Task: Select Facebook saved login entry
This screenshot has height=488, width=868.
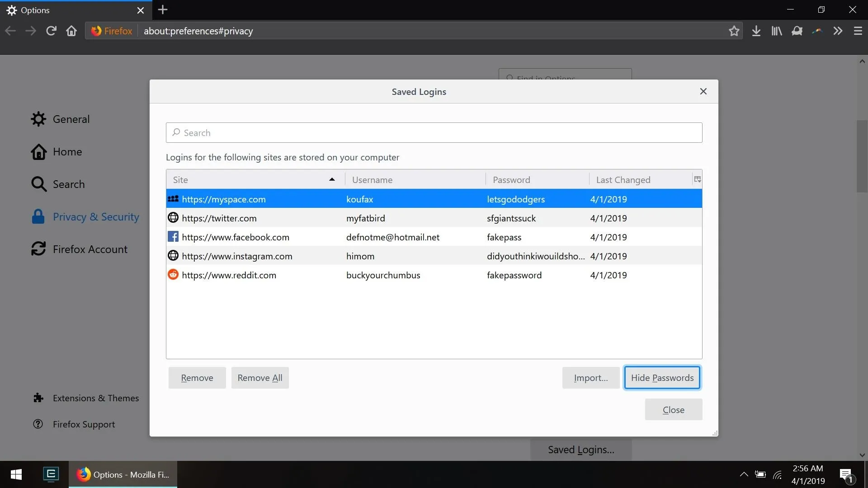Action: (434, 237)
